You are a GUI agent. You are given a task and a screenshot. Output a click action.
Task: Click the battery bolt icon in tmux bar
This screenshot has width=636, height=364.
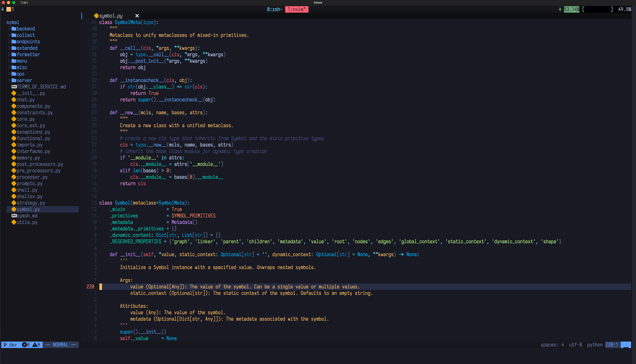560,9
